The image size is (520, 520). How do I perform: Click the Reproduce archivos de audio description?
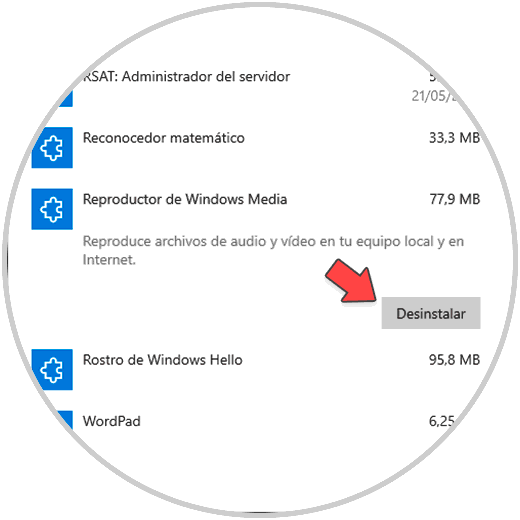tap(273, 250)
